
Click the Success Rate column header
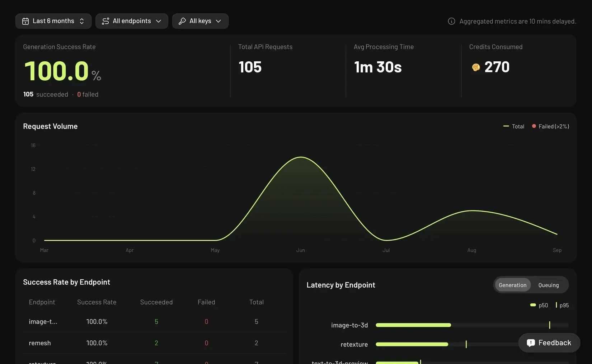pos(97,302)
